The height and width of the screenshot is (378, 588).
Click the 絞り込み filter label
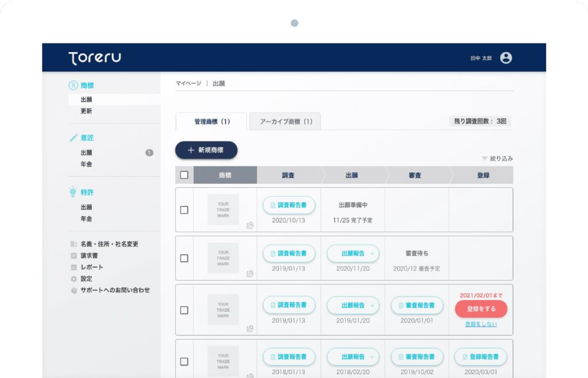(x=501, y=159)
